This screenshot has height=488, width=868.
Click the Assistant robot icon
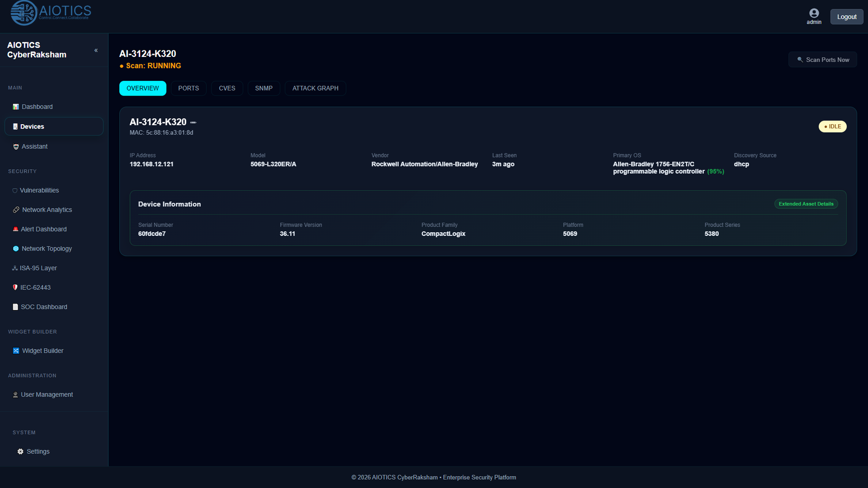(16, 146)
